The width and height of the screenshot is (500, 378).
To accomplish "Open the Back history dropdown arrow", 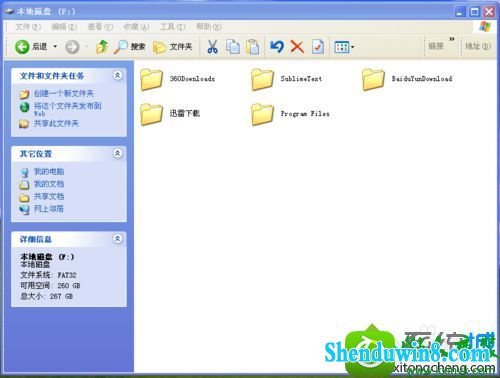I will (55, 47).
